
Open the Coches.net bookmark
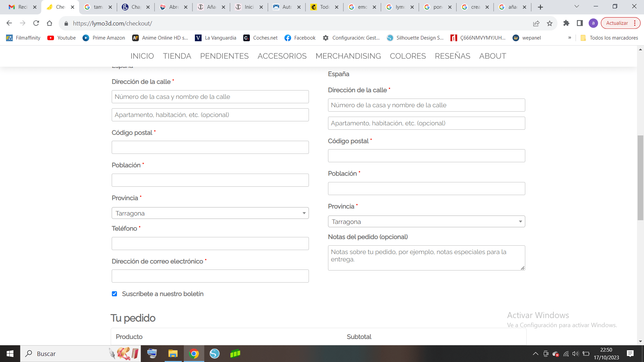point(261,38)
